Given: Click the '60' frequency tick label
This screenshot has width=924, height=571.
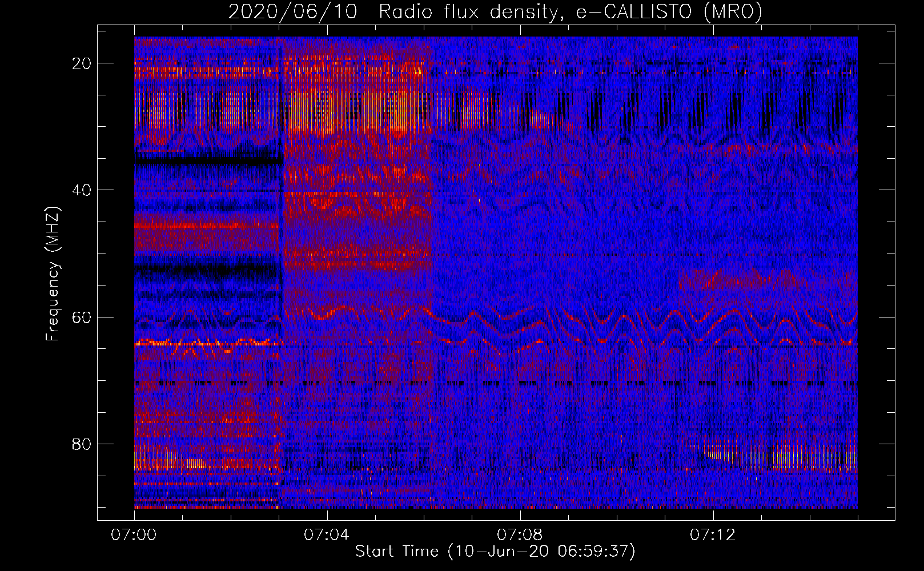Looking at the screenshot, I should coord(82,317).
